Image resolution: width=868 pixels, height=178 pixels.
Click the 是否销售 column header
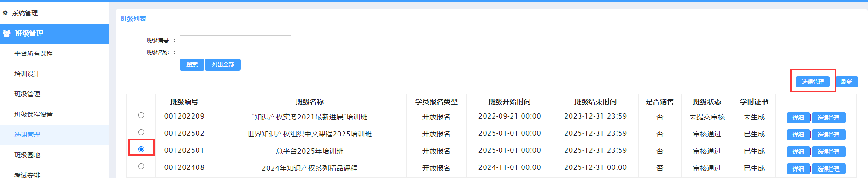659,102
